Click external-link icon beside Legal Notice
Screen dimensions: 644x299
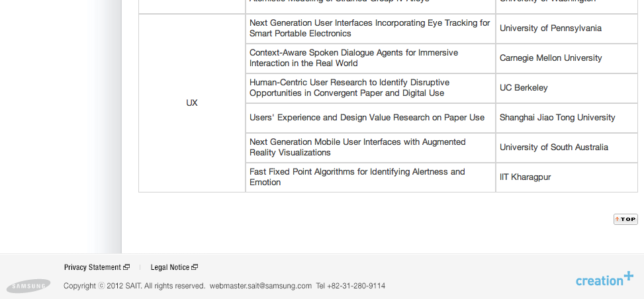(195, 267)
